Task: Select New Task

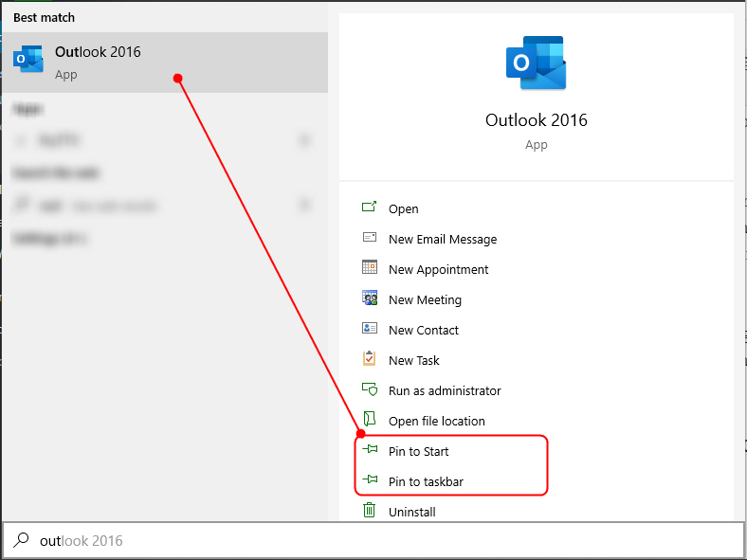Action: [414, 360]
